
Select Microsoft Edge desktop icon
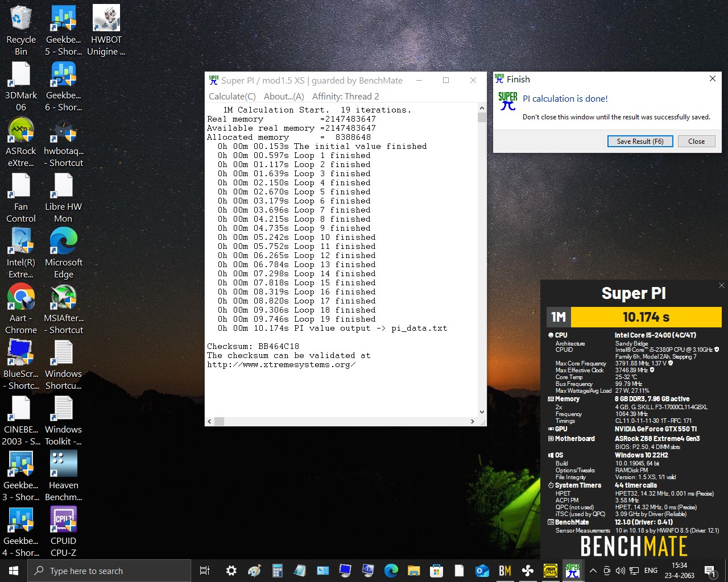point(63,254)
